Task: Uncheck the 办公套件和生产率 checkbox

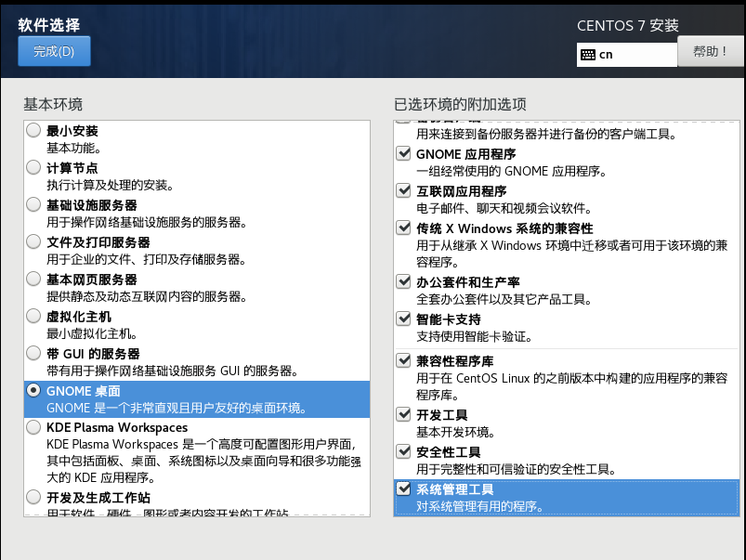Action: [403, 281]
